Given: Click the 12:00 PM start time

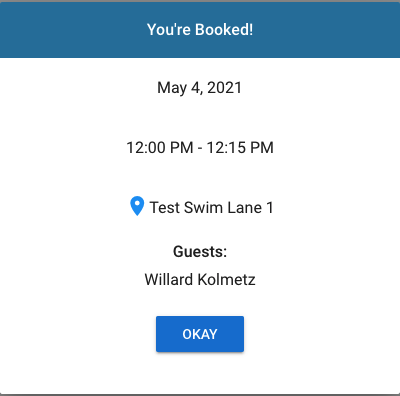Looking at the screenshot, I should coord(160,148).
